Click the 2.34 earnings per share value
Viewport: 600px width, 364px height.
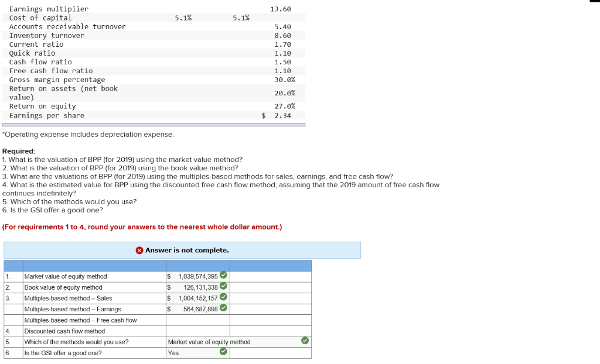[x=283, y=115]
